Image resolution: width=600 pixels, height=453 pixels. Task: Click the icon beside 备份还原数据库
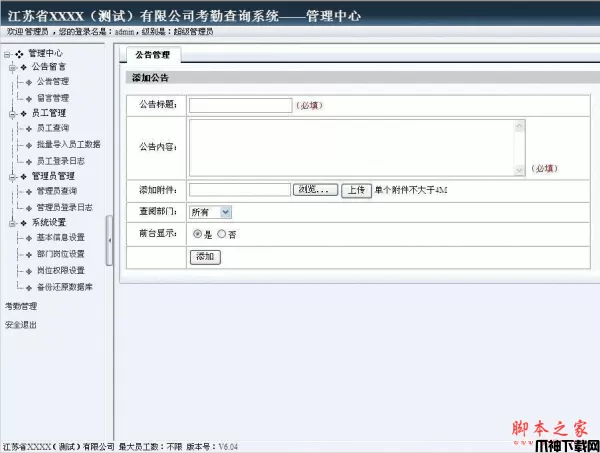[29, 288]
